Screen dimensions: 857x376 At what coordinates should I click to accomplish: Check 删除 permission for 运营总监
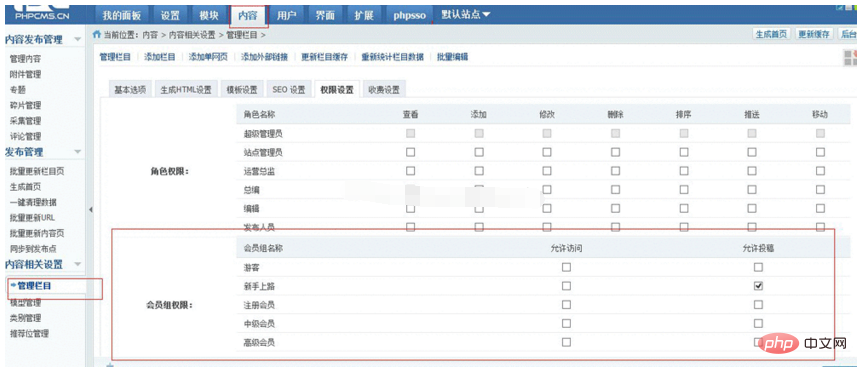(x=615, y=171)
